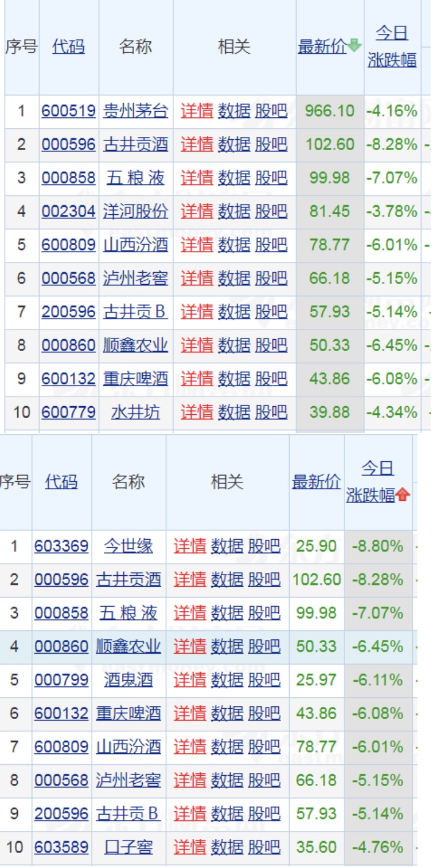Open 股吧 for 酒鬼酒
The image size is (445, 868).
(264, 680)
